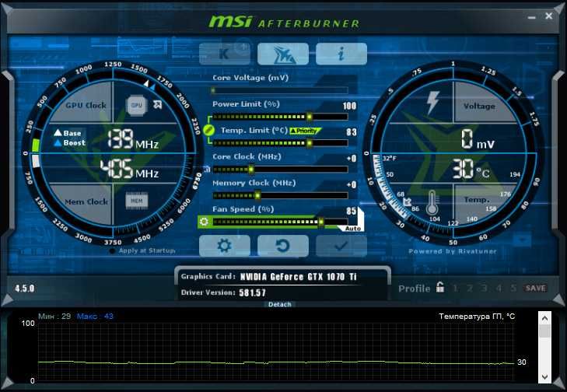This screenshot has width=567, height=392.
Task: Select profile slot 1
Action: [x=455, y=289]
